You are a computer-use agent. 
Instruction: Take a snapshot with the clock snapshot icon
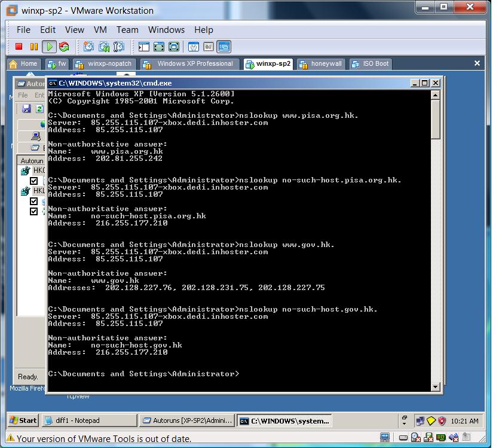[x=88, y=47]
